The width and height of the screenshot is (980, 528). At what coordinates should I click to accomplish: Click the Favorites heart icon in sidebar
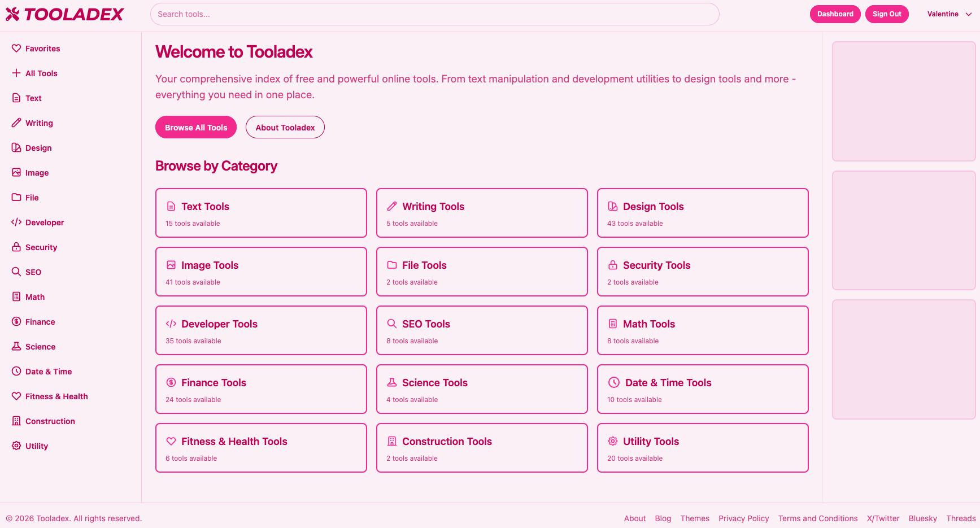16,49
